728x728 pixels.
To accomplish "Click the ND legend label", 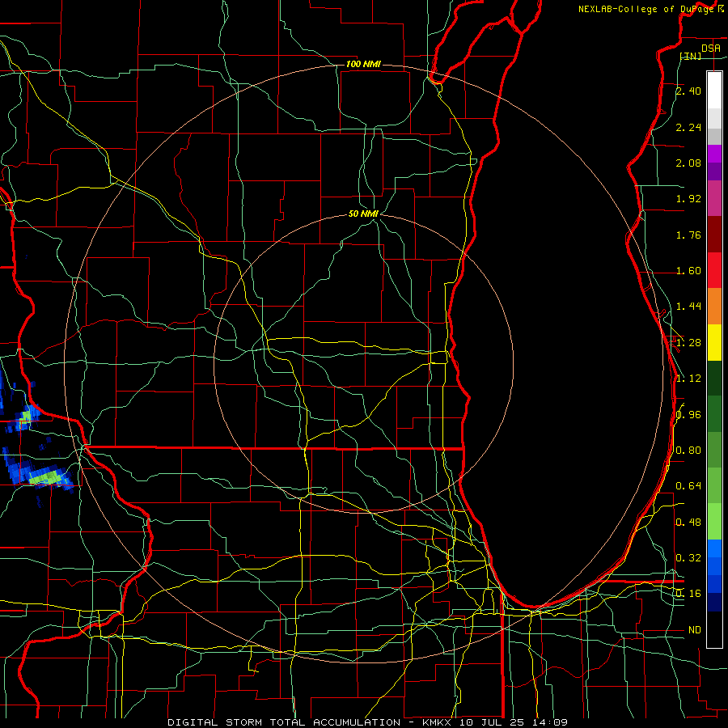I will 695,630.
